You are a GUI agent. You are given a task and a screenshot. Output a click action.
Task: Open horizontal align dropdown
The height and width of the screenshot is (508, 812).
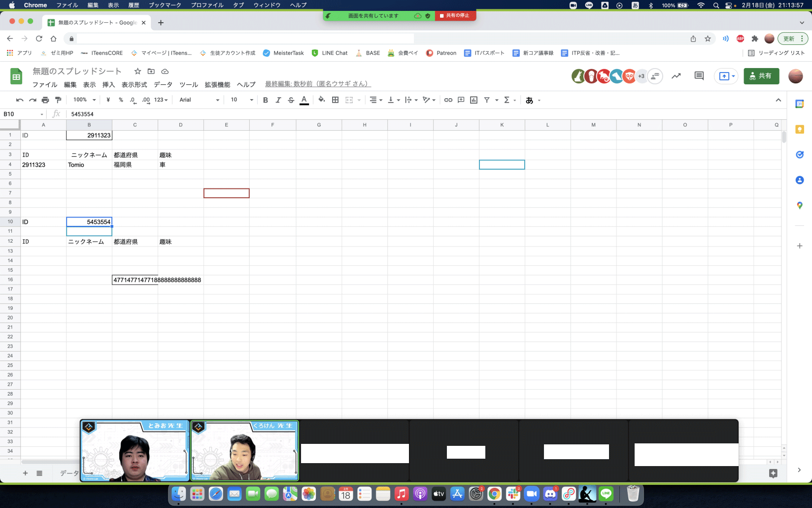376,100
